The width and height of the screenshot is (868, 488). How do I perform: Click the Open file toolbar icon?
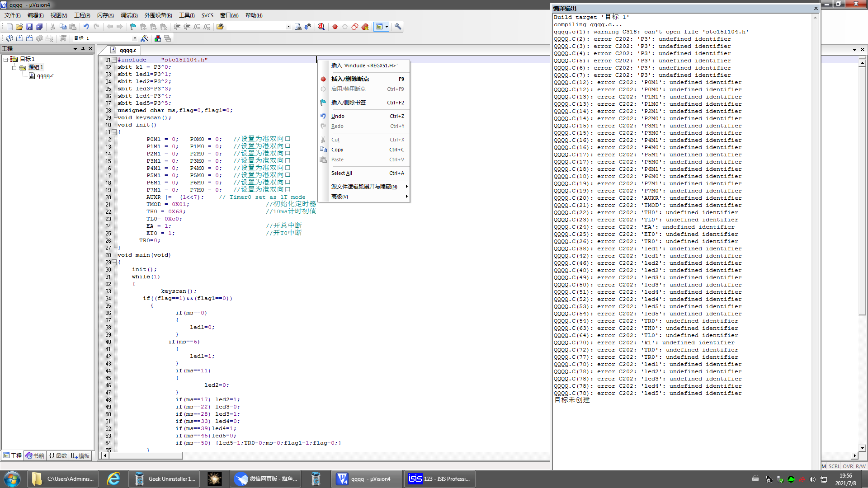coord(19,27)
